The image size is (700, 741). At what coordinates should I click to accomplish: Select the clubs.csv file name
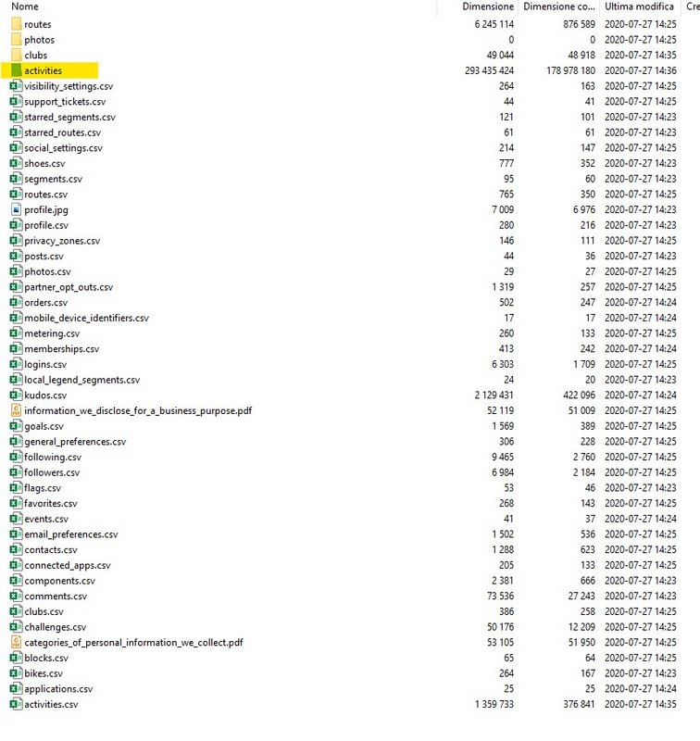tap(44, 612)
